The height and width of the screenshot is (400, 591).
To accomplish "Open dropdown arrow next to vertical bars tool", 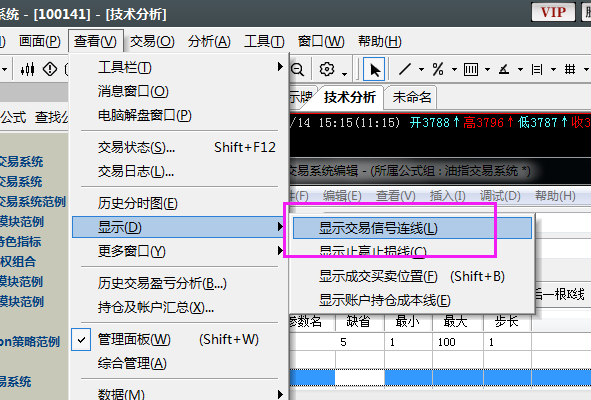I will [487, 70].
